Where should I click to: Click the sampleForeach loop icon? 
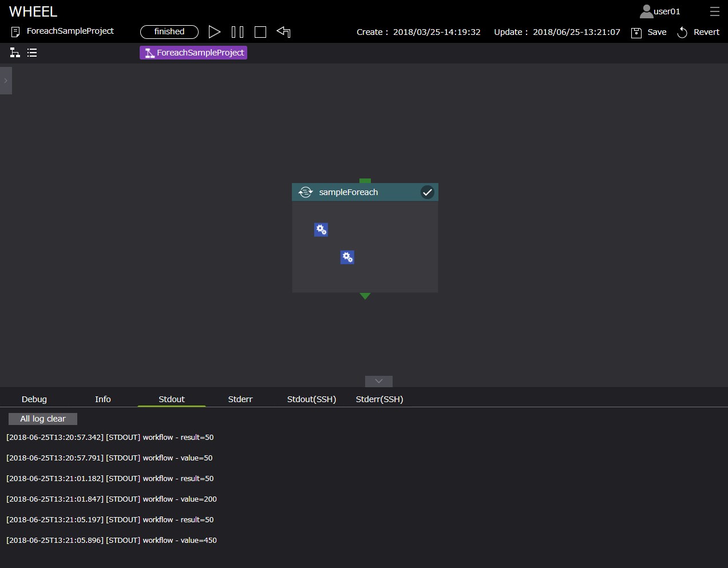tap(306, 192)
